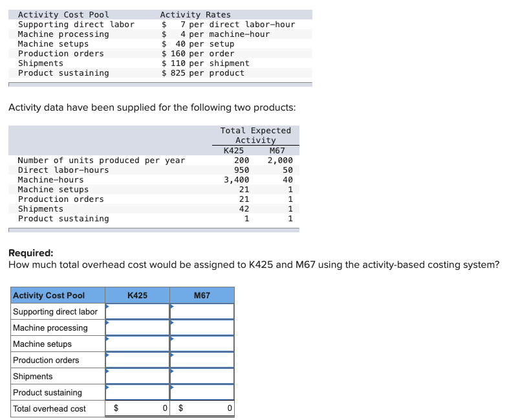The height and width of the screenshot is (420, 529).
Task: Click M67 machine-hours value 40
Action: 288,180
